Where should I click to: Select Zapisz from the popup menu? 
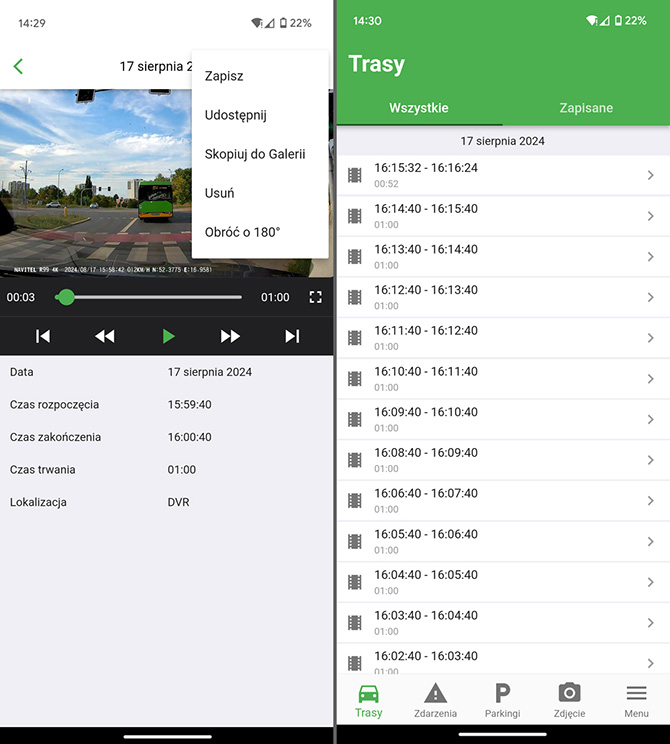tap(224, 76)
